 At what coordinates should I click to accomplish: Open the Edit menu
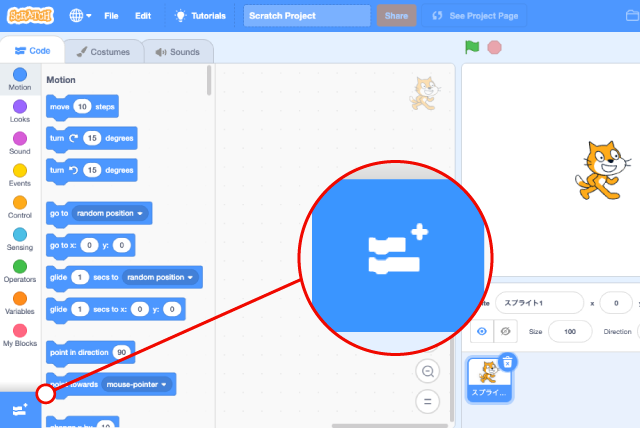click(143, 16)
